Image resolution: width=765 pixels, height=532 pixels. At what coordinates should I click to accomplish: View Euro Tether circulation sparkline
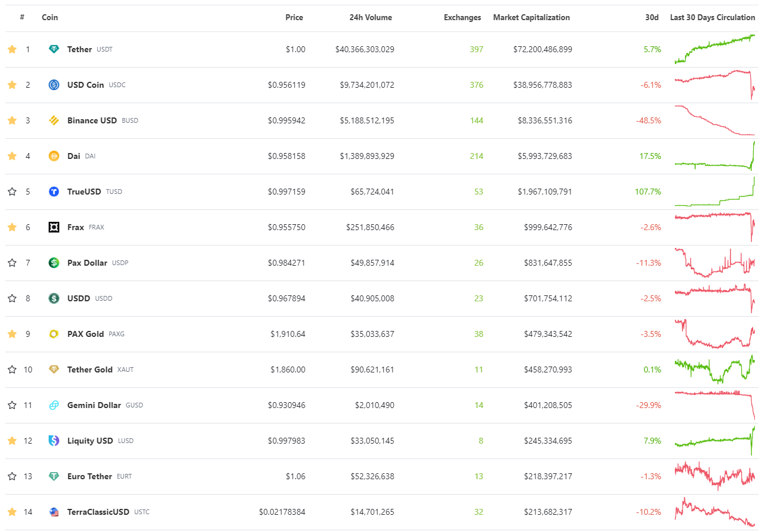pos(715,476)
